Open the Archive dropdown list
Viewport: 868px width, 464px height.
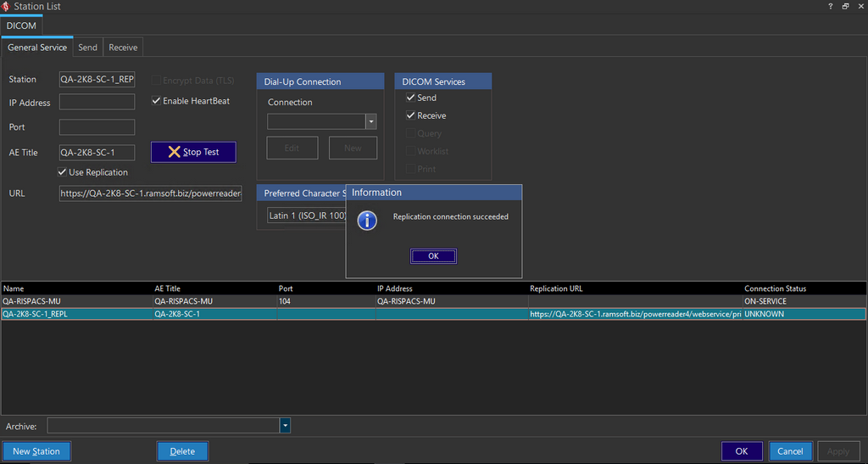(x=285, y=425)
